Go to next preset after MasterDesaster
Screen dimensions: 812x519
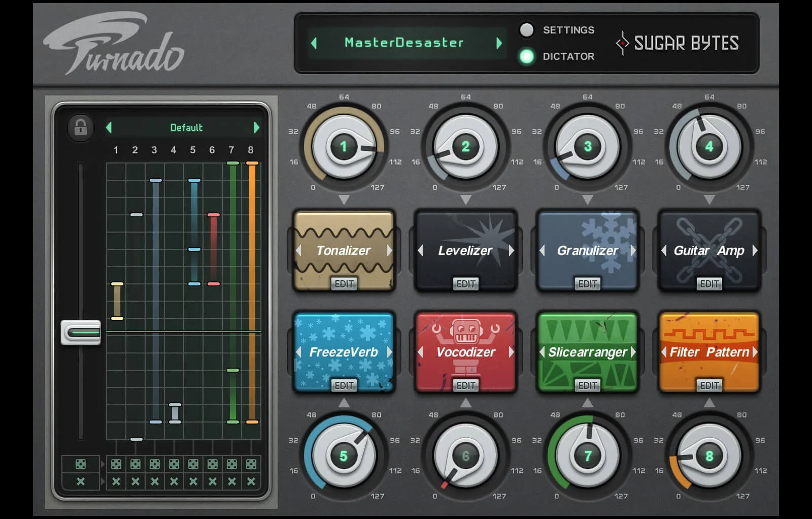click(x=499, y=43)
